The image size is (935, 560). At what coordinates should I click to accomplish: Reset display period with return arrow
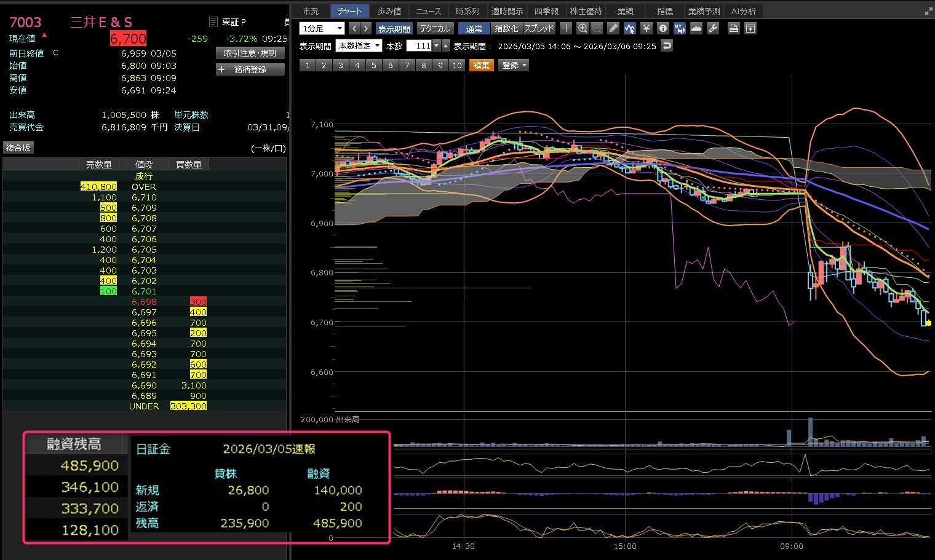[x=667, y=46]
